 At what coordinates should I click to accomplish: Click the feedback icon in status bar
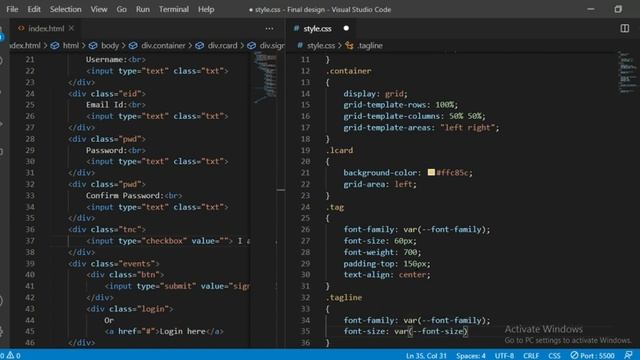coord(628,356)
